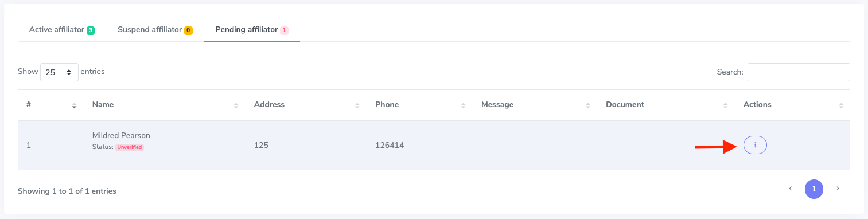Select the Pending affiliator tab
Image resolution: width=868 pixels, height=219 pixels.
pos(252,30)
